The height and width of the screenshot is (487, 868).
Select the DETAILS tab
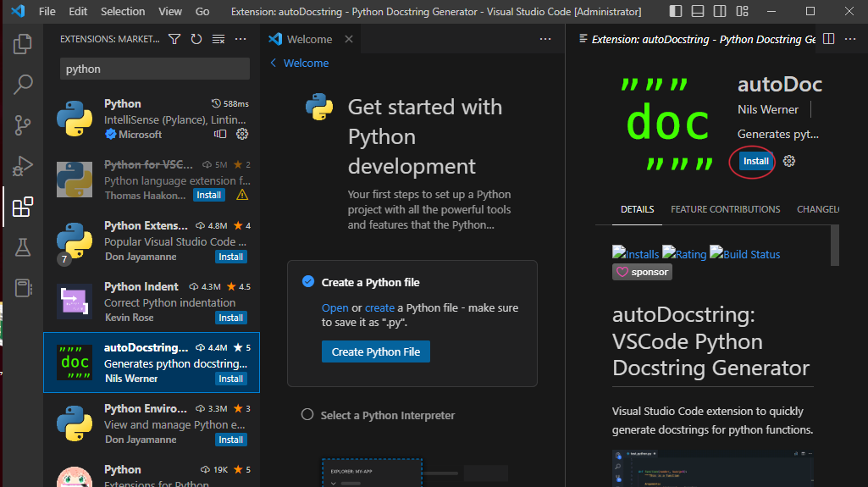(637, 209)
